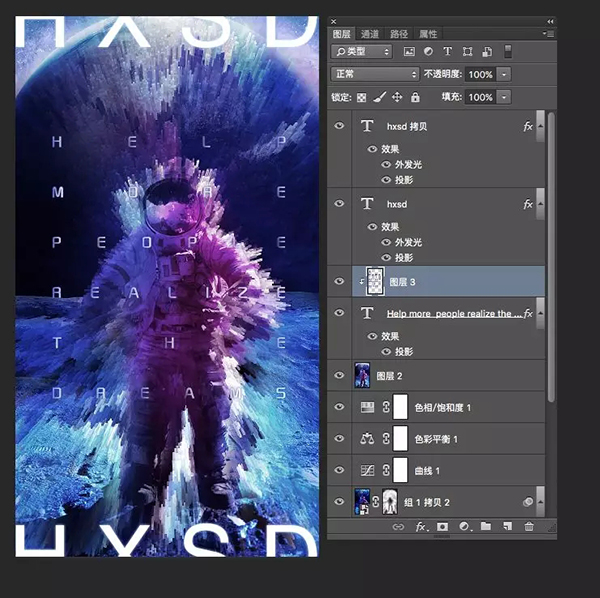Filter layers by shape icon
This screenshot has height=598, width=600.
click(467, 52)
